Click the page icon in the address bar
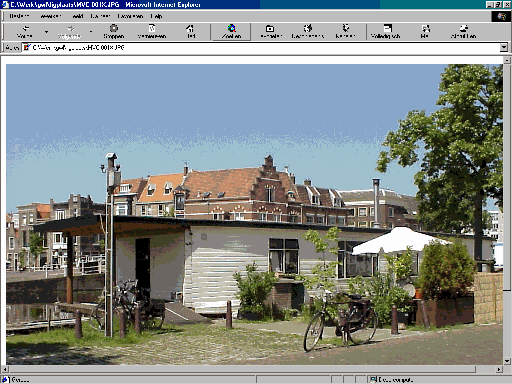 coord(27,48)
